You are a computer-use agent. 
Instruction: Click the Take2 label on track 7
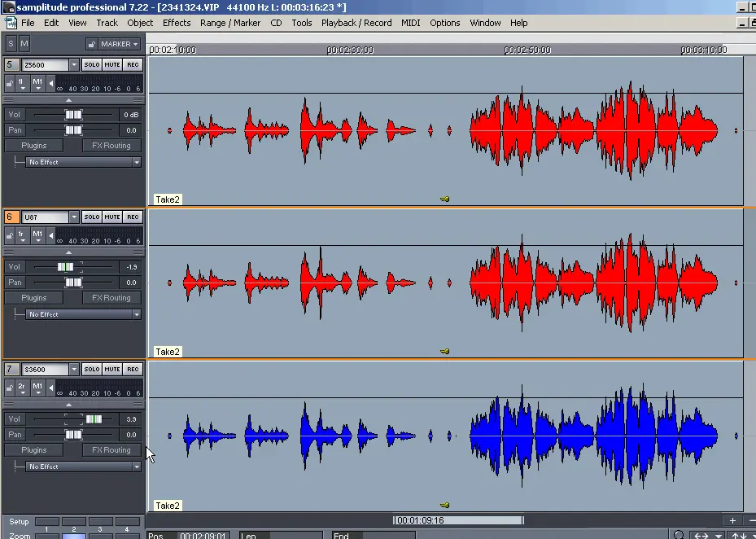[167, 506]
